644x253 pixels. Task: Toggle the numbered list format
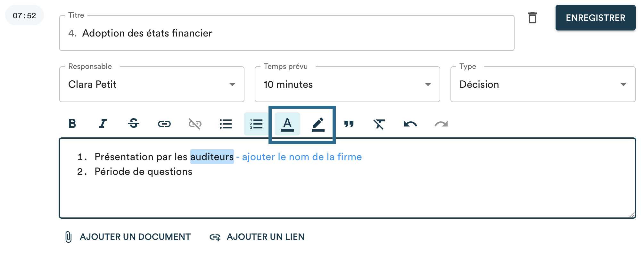(x=256, y=124)
